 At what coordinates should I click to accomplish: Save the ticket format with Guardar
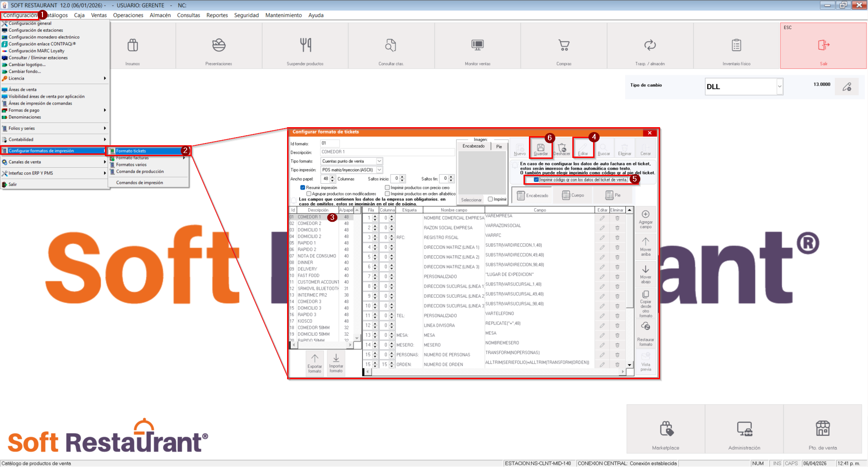[x=541, y=149]
